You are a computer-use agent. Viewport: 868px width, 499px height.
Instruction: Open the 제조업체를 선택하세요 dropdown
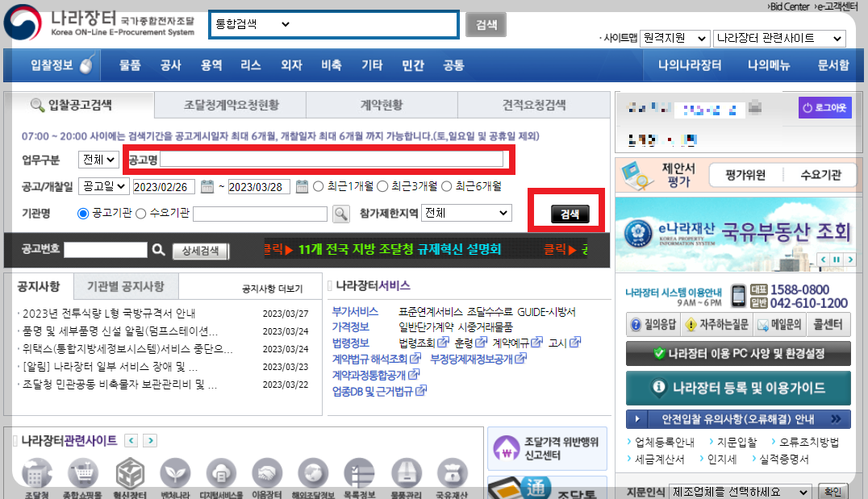[x=740, y=492]
